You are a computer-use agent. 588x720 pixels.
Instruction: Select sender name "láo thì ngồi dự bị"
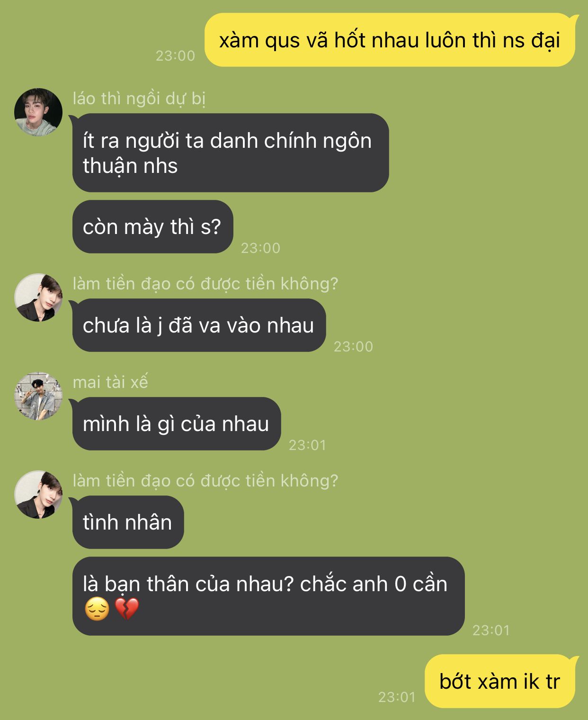point(139,99)
